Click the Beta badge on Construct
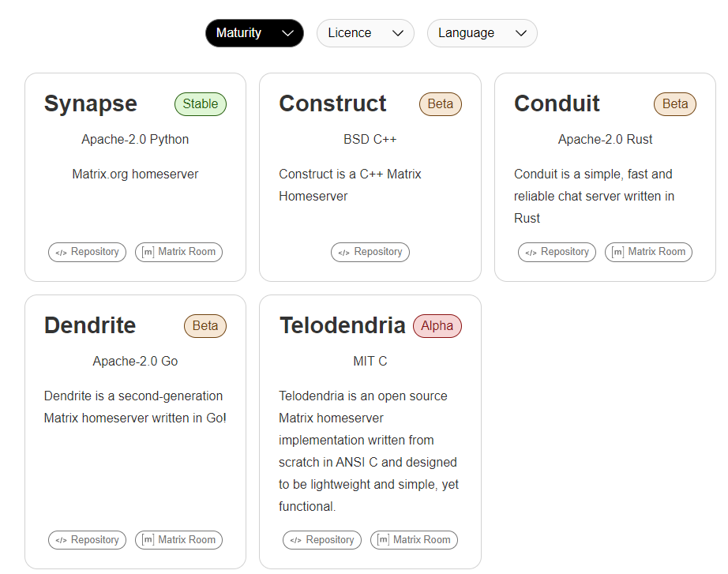 441,104
